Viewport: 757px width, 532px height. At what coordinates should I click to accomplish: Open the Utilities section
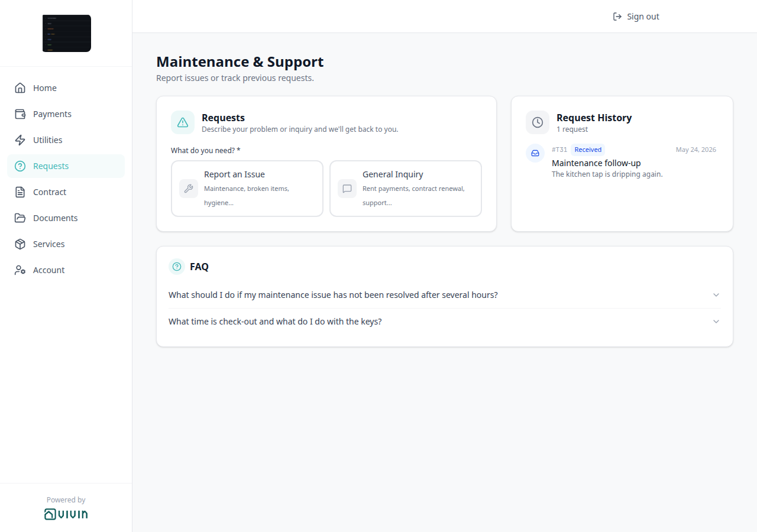pyautogui.click(x=66, y=140)
